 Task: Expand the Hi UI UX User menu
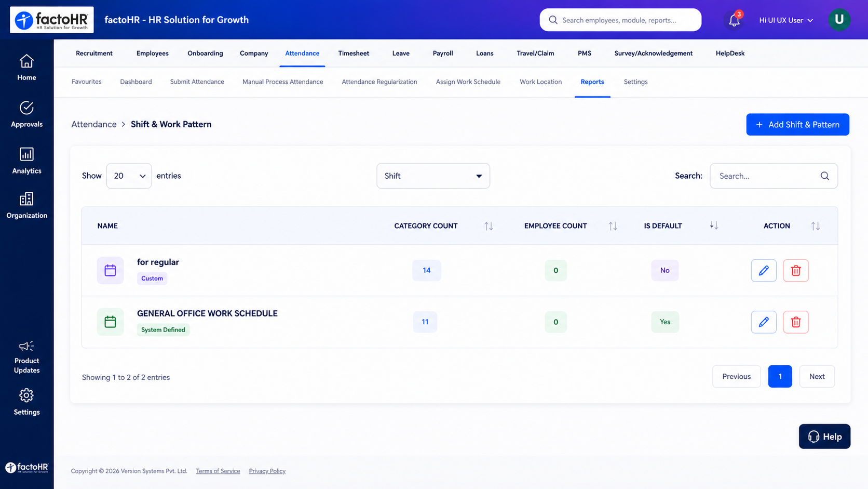point(786,20)
